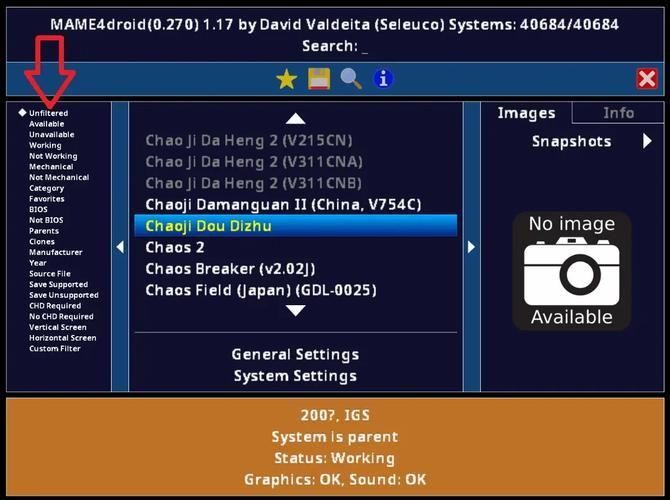
Task: Select Chao Ji Da Heng 2 (V311CNA)
Action: point(296,162)
